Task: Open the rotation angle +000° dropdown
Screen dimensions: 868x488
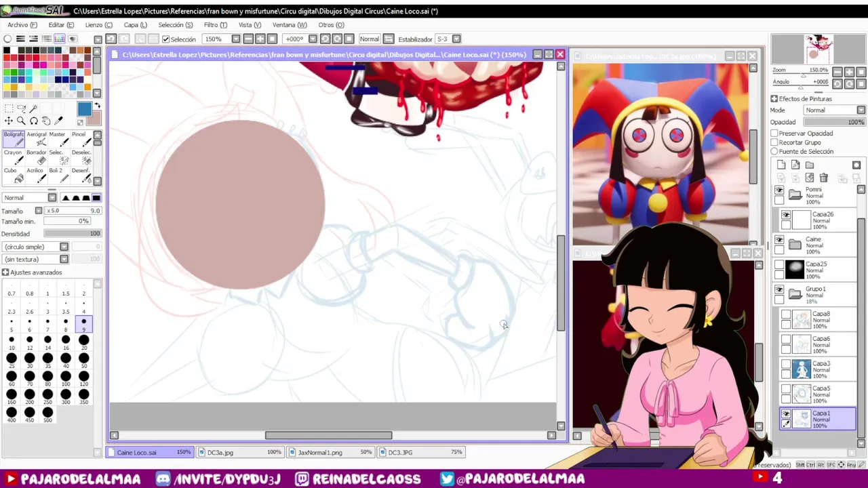Action: point(311,39)
